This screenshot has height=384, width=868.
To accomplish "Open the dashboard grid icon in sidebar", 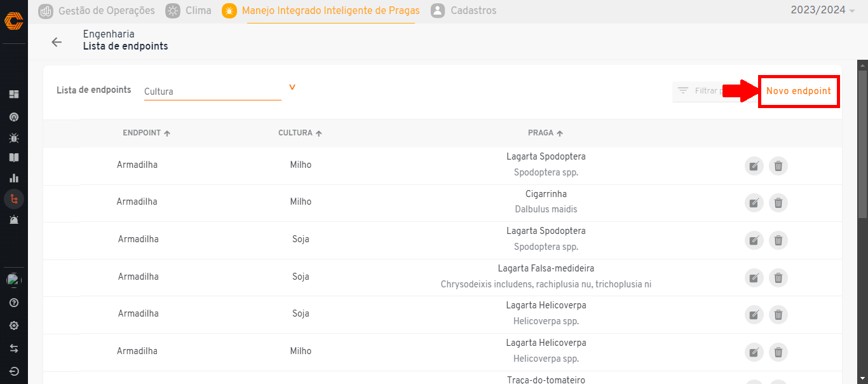I will point(14,94).
